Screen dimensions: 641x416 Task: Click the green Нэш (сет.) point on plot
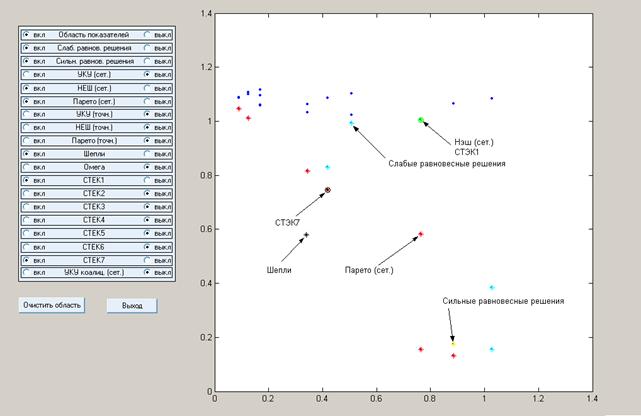click(421, 120)
